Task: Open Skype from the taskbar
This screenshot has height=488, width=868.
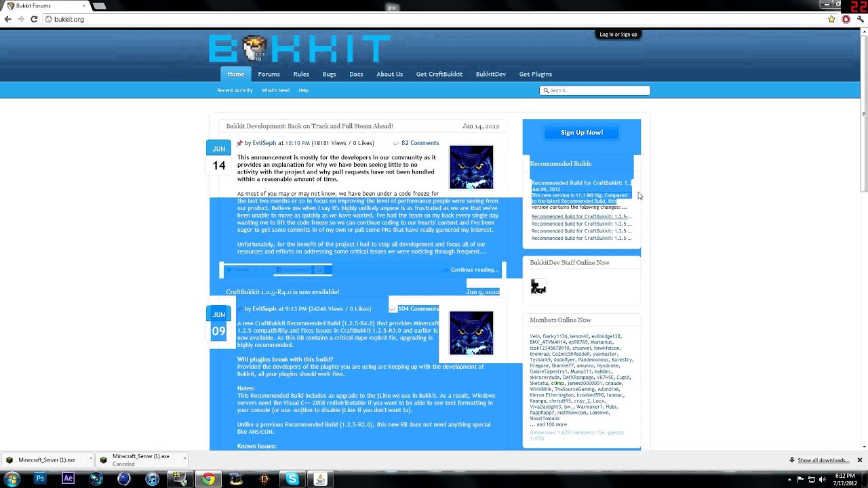Action: point(292,479)
